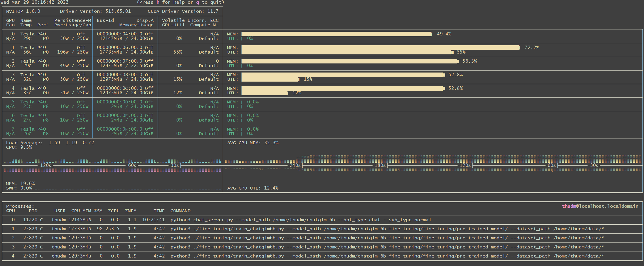Screen dimensions: 644x266
Task: Click the 'CPU: 9.3%' reading
Action: [x=19, y=147]
